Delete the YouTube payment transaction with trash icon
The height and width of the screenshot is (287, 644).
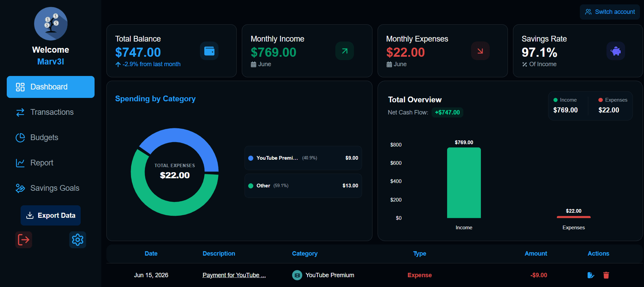pos(606,275)
